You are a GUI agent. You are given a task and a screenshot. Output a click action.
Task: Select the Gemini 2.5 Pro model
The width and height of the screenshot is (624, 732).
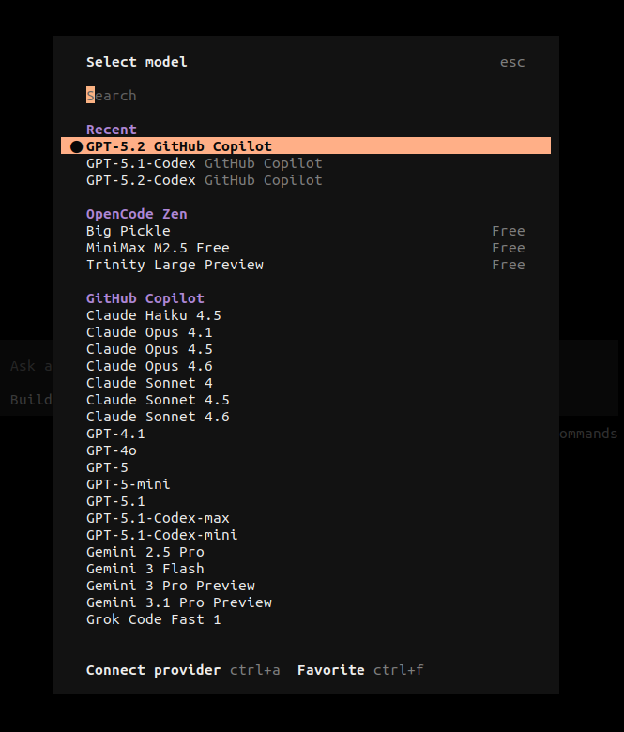click(x=145, y=552)
